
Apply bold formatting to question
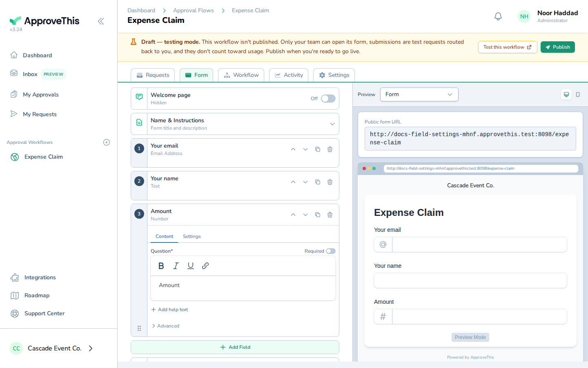pos(161,266)
